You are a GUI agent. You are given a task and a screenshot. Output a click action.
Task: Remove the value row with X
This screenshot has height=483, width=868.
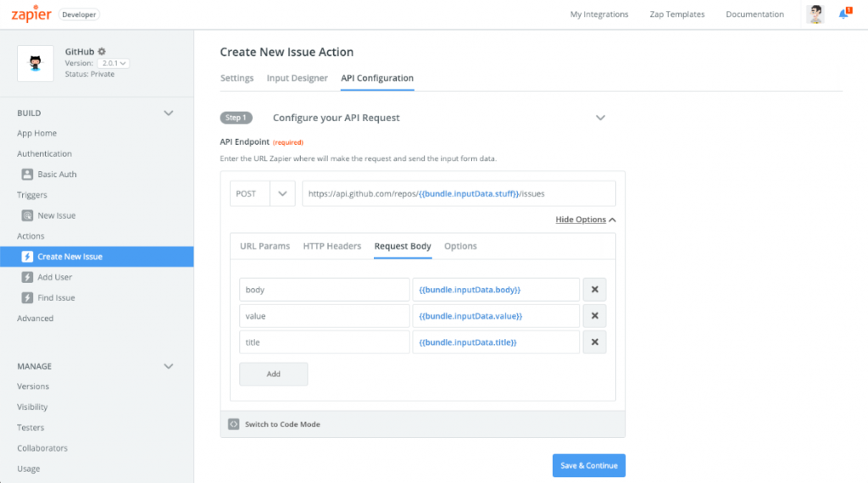594,316
